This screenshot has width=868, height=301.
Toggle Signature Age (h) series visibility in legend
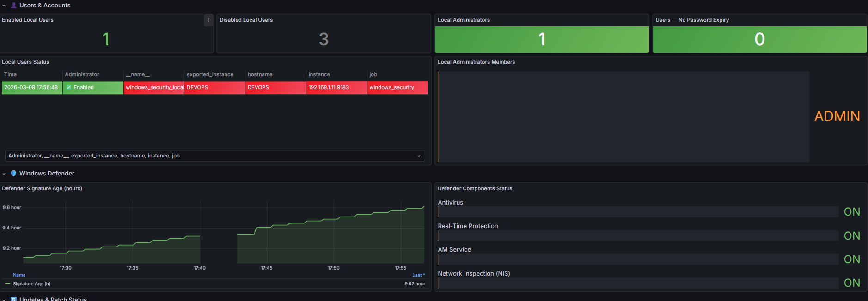(31, 284)
